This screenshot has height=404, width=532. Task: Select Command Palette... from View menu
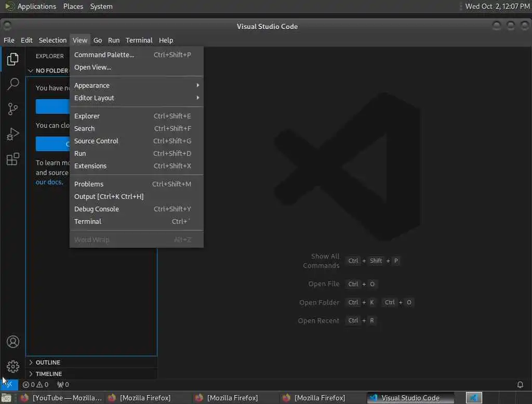(x=137, y=55)
